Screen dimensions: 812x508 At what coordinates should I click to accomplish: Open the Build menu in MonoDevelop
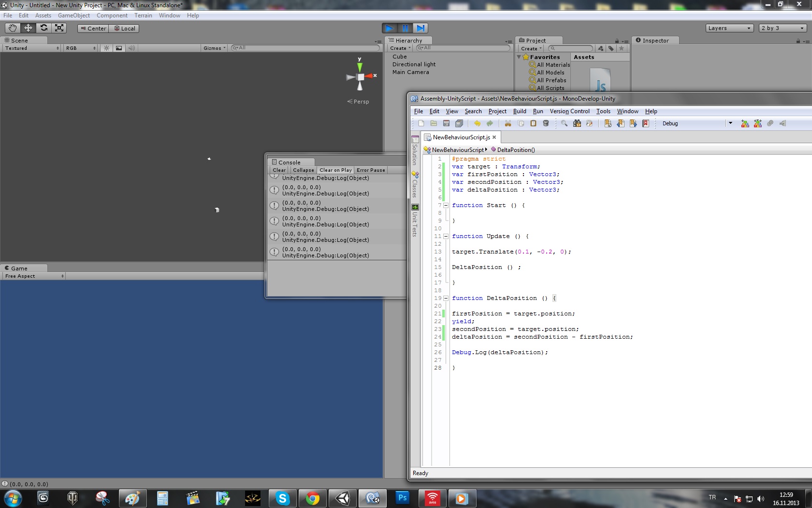520,111
